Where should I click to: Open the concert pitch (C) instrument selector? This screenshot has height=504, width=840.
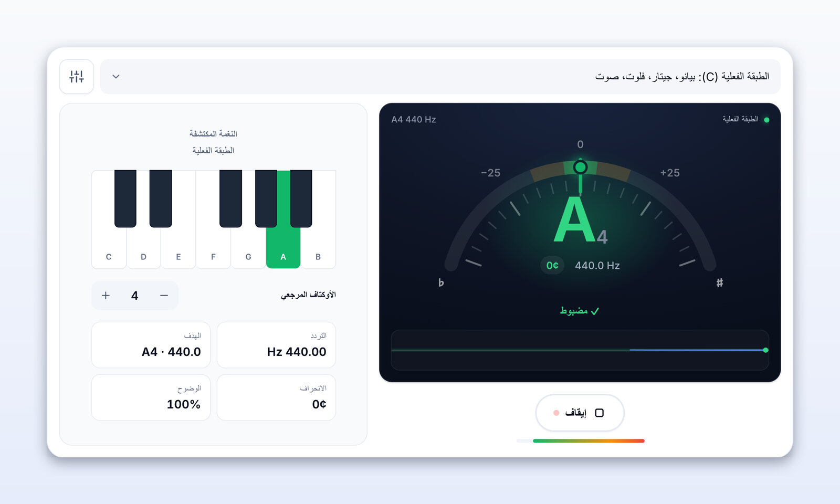click(x=440, y=77)
